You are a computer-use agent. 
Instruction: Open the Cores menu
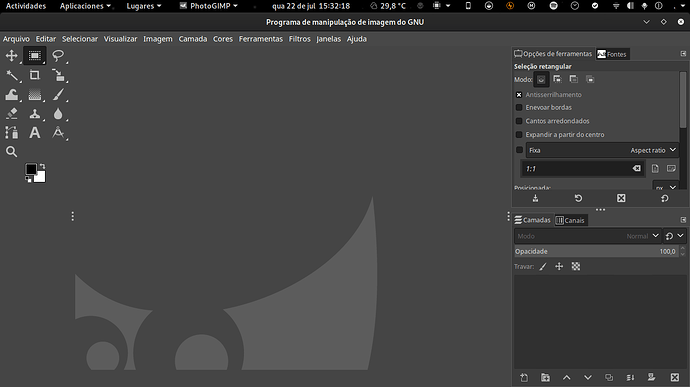[223, 39]
